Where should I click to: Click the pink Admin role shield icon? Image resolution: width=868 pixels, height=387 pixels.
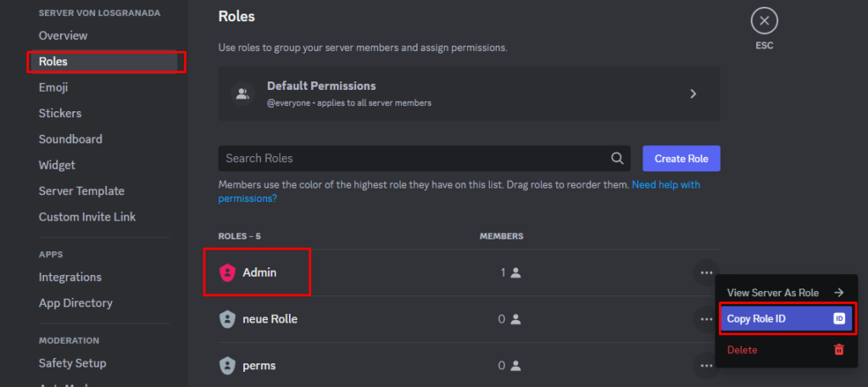[227, 272]
